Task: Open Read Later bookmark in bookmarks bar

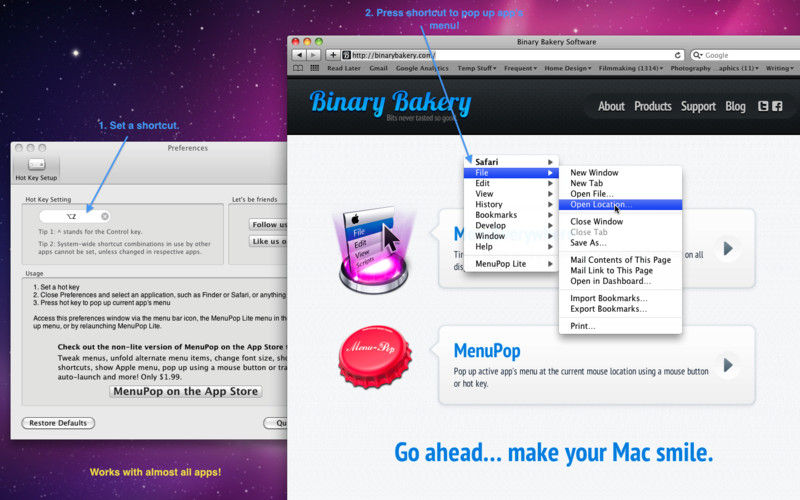Action: click(x=343, y=68)
